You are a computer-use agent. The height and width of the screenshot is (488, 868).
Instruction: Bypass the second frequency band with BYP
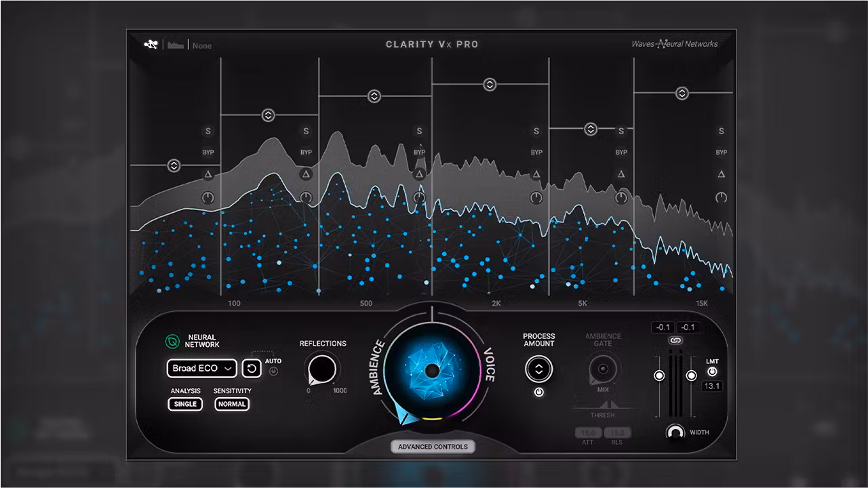tap(306, 152)
